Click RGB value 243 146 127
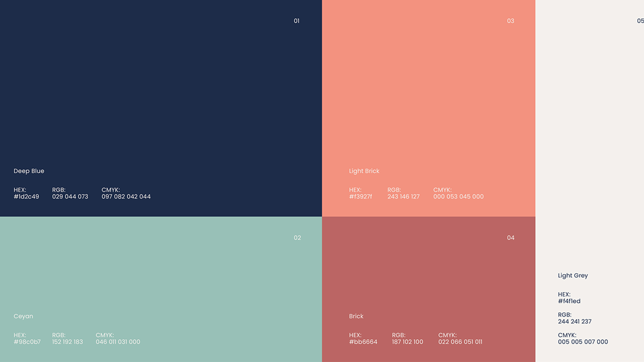This screenshot has width=644, height=362. (403, 197)
